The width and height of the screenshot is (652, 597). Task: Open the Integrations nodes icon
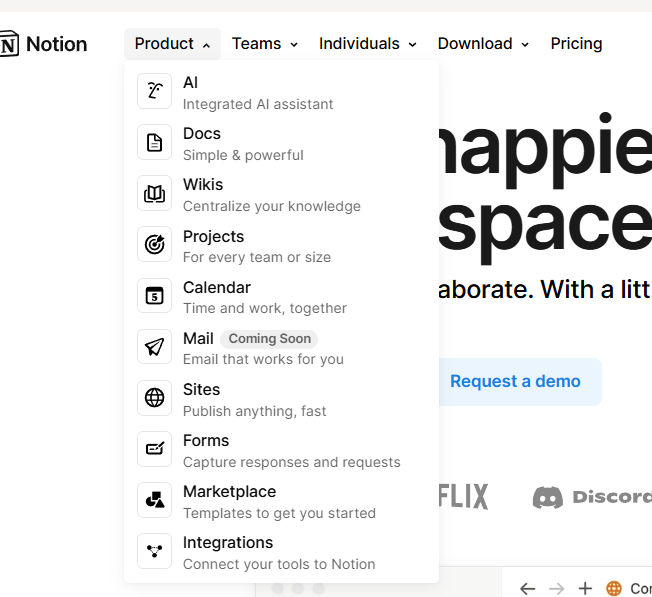click(154, 551)
